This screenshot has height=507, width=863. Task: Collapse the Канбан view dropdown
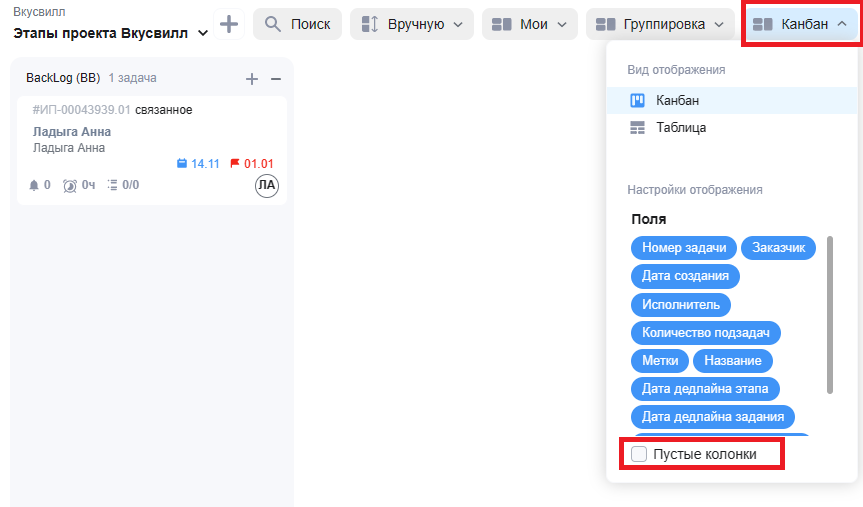point(801,24)
